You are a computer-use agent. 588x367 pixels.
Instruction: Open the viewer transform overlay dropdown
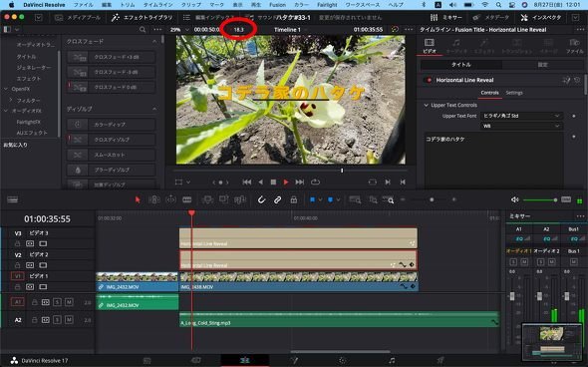click(188, 182)
